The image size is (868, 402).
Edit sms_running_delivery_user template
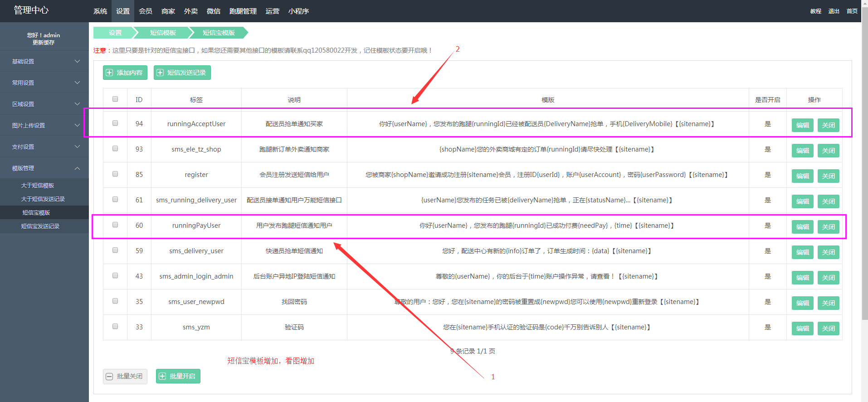(x=803, y=201)
